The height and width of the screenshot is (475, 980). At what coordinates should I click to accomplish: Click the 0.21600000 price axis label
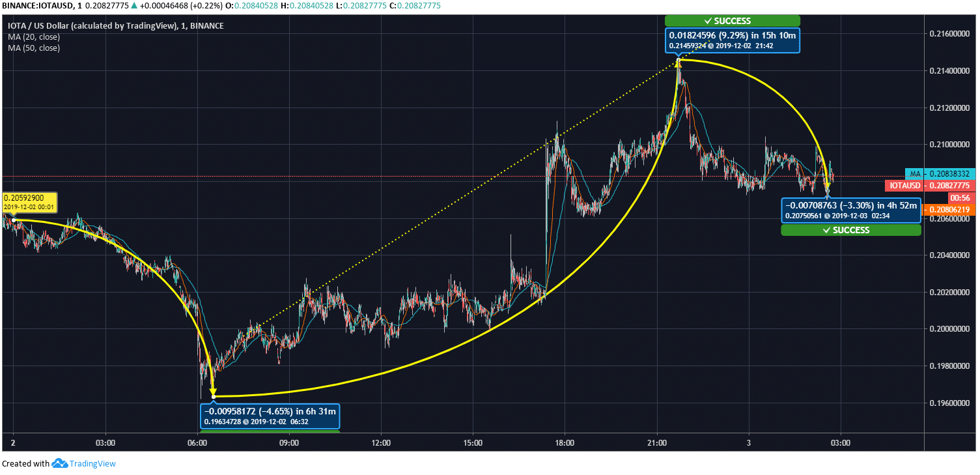click(x=951, y=33)
